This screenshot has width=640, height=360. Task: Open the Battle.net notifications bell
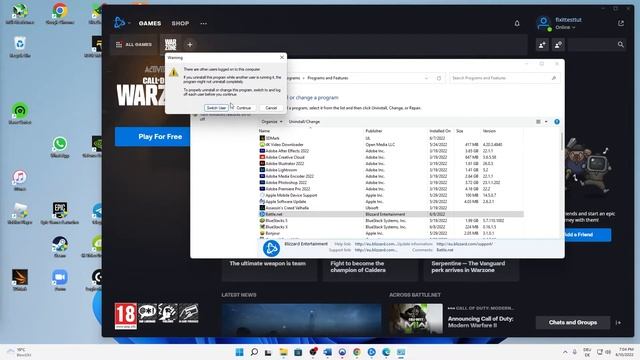pos(517,23)
